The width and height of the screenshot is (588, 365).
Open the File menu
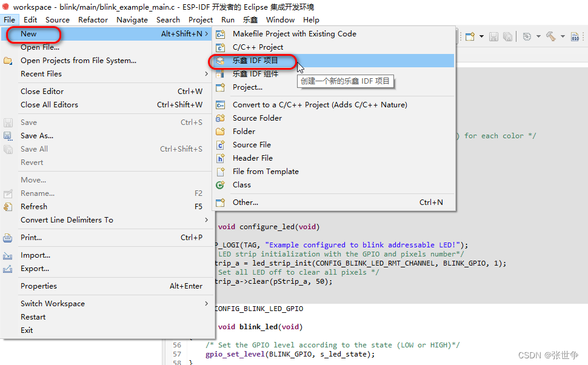9,20
